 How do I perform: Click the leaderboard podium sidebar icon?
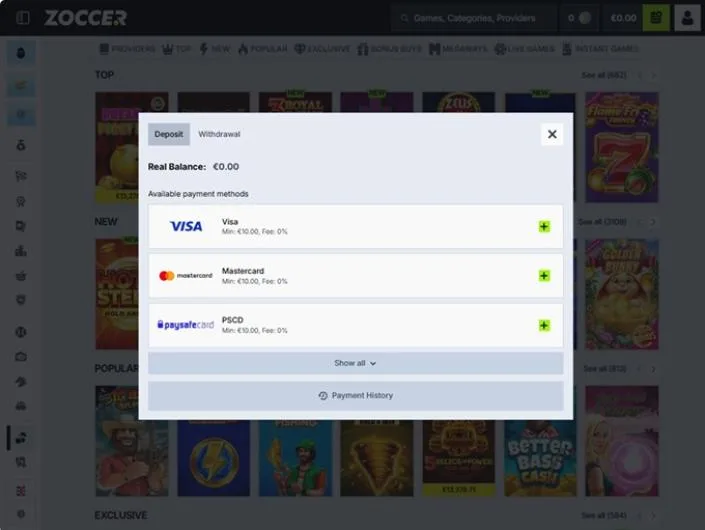point(21,250)
